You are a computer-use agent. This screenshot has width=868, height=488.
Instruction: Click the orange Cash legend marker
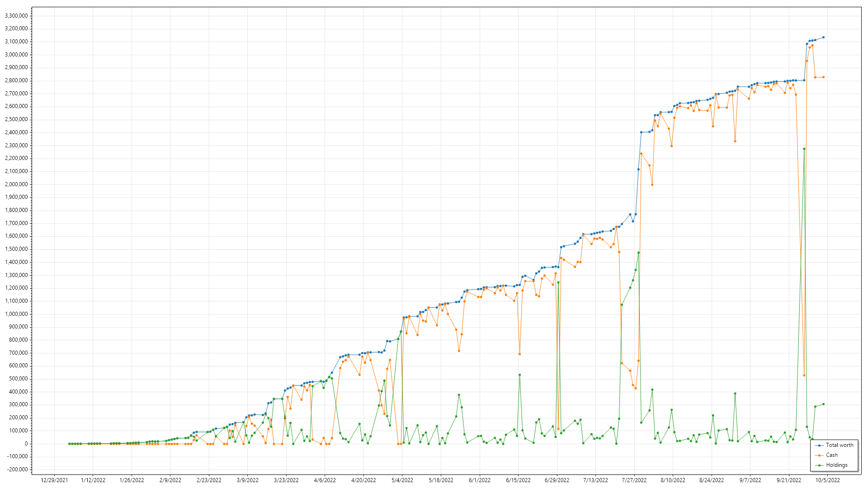point(819,455)
